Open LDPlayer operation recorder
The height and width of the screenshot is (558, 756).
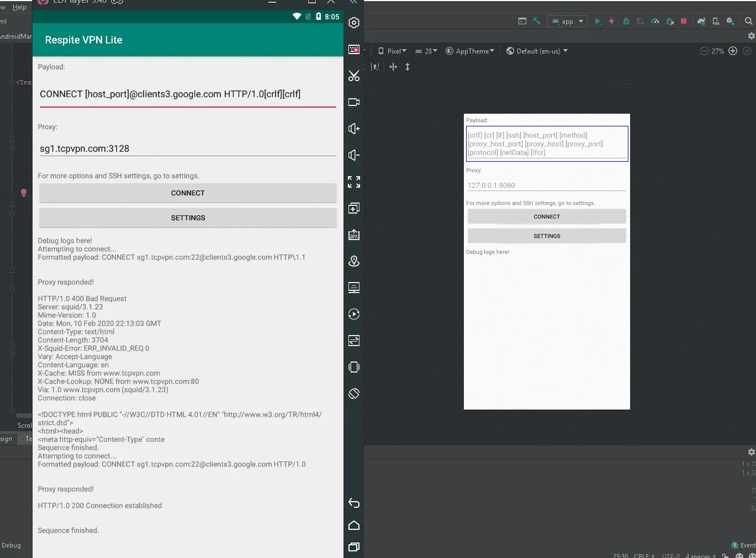pos(354,314)
